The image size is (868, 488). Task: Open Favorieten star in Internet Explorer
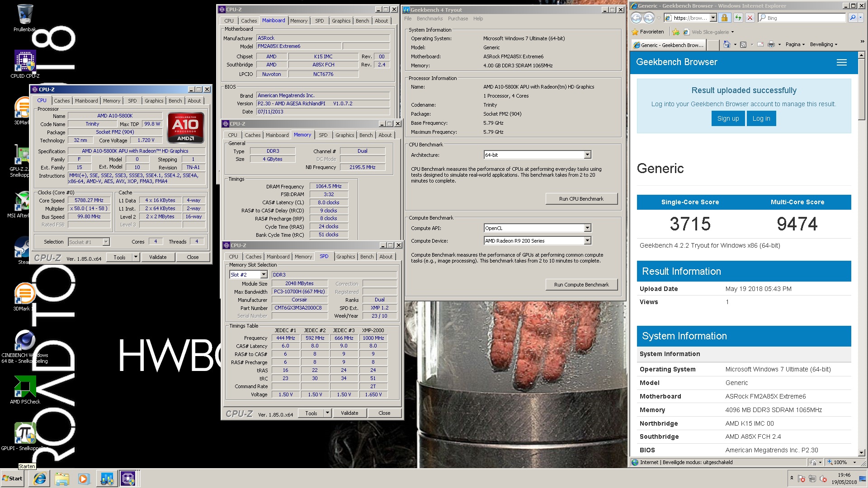tap(648, 32)
